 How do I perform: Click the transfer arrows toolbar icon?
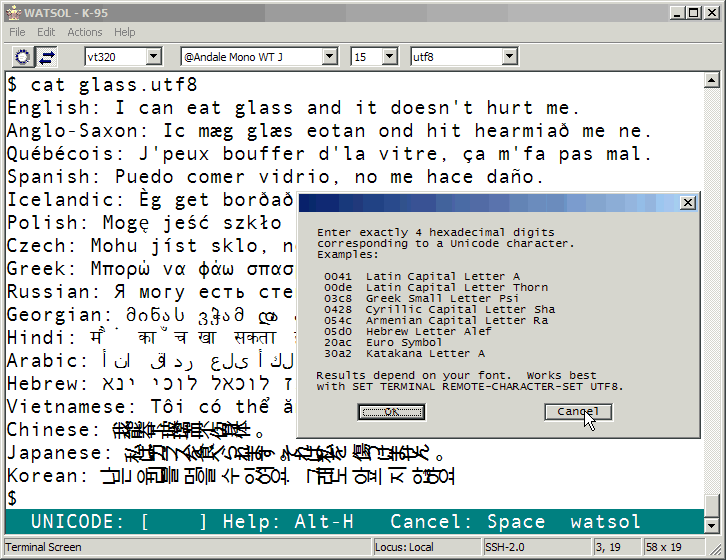click(x=47, y=57)
